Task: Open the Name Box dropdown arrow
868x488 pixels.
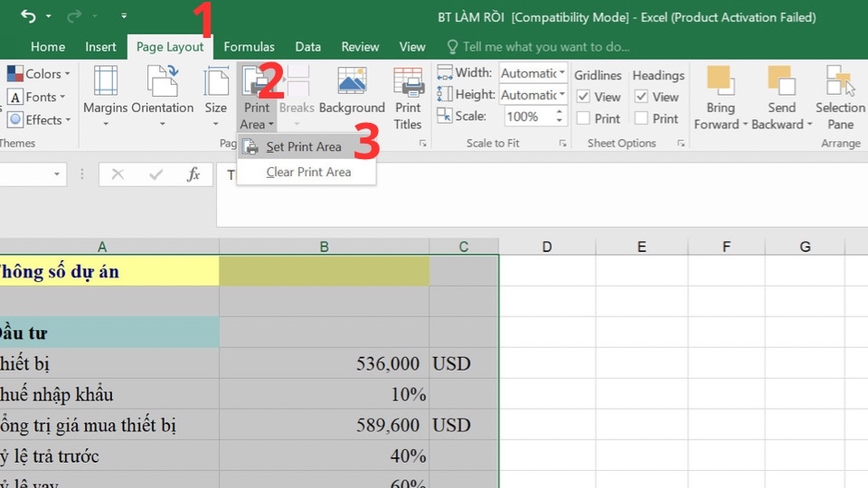Action: tap(56, 174)
